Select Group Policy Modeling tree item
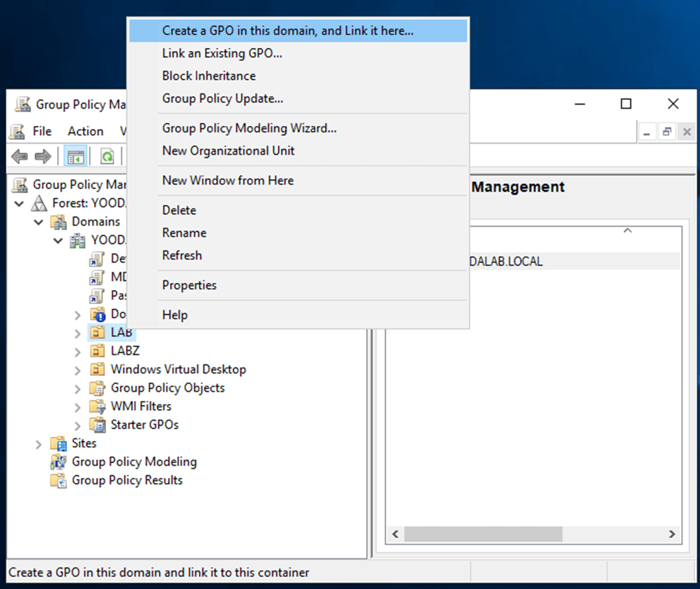This screenshot has width=700, height=589. [134, 462]
